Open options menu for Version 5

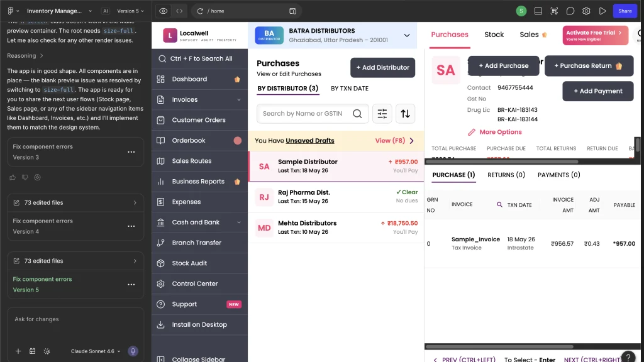pos(131,285)
